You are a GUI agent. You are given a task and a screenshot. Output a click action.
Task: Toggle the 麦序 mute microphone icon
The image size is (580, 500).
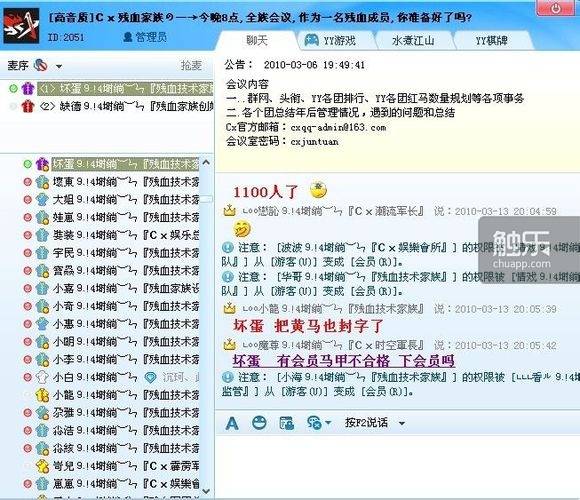(x=41, y=65)
